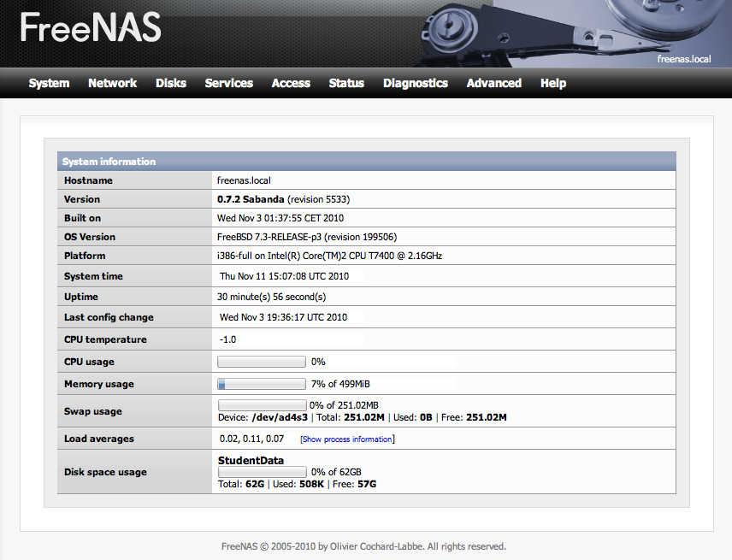732x560 pixels.
Task: Select the CPU temperature value field
Action: point(289,339)
